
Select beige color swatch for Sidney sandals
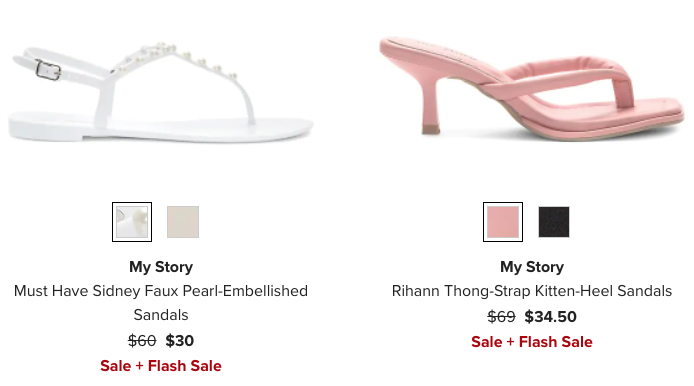point(183,222)
